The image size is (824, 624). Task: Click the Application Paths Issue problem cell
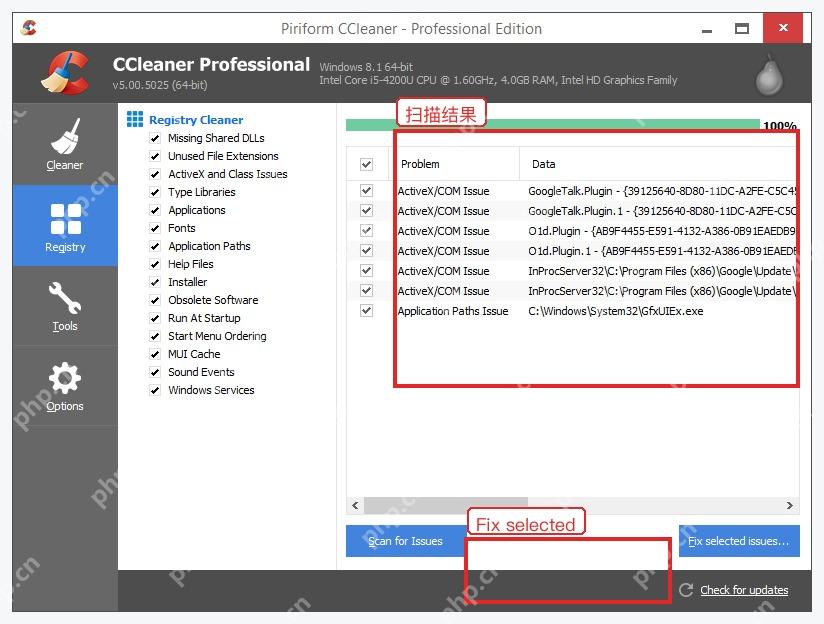(453, 311)
